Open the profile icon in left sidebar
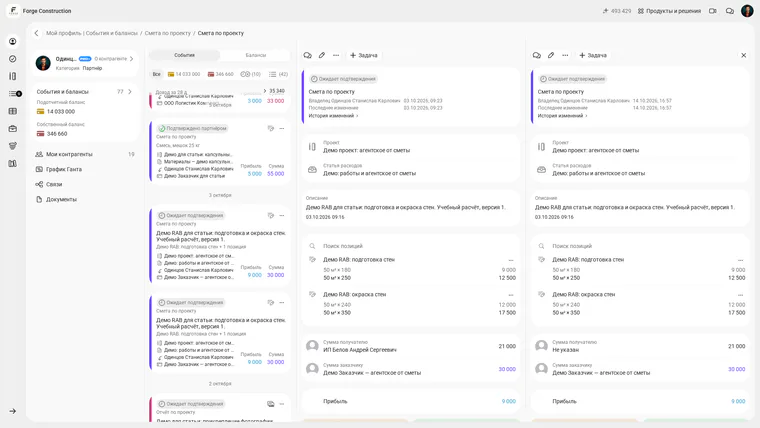 click(x=13, y=42)
